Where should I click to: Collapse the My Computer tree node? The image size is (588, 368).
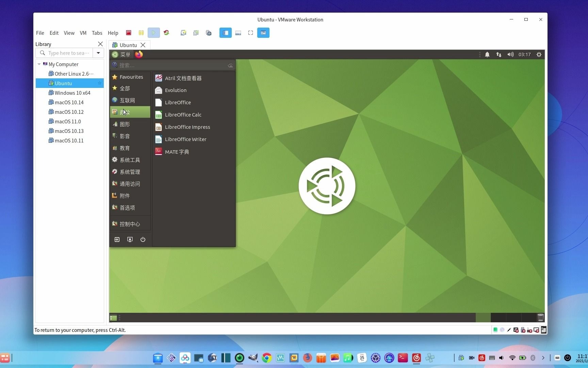point(39,64)
